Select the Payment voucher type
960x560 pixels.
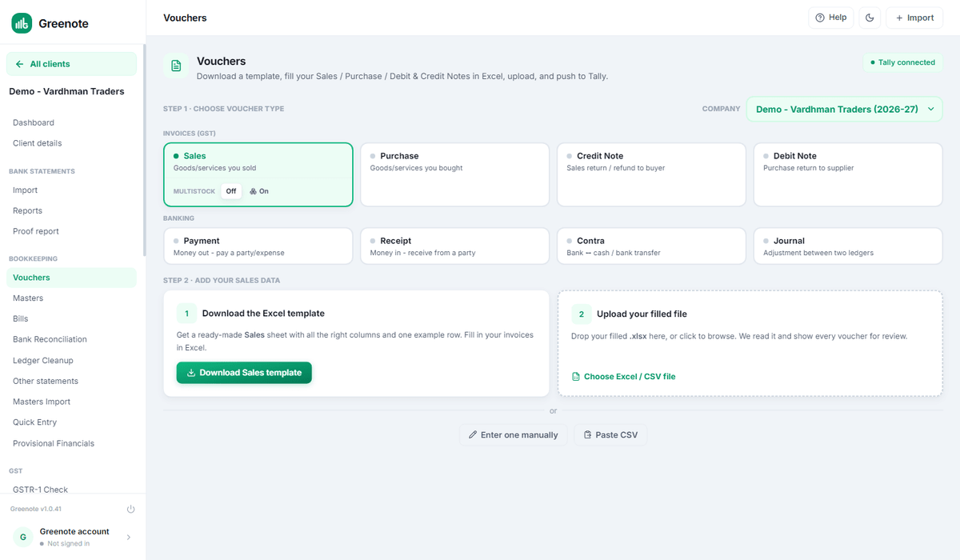[258, 246]
